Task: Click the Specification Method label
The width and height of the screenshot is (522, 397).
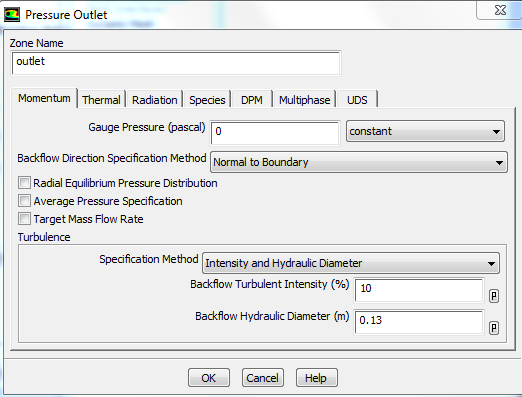Action: 149,259
